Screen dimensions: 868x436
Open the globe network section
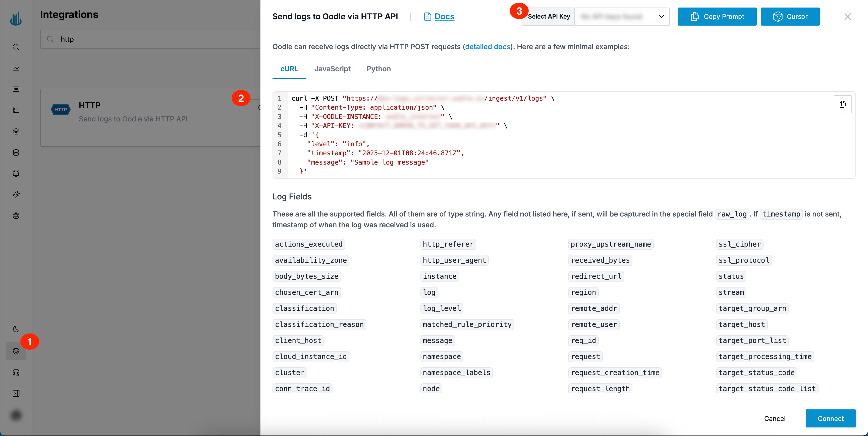pyautogui.click(x=16, y=216)
